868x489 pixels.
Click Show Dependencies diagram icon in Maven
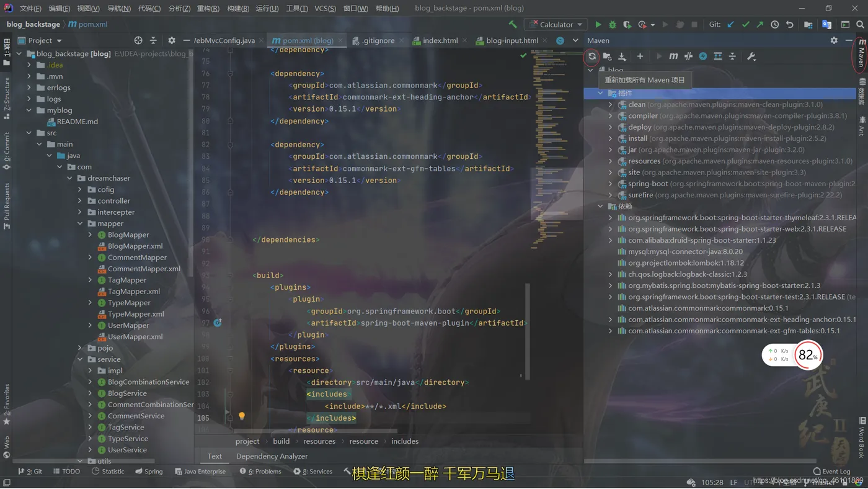coord(718,56)
